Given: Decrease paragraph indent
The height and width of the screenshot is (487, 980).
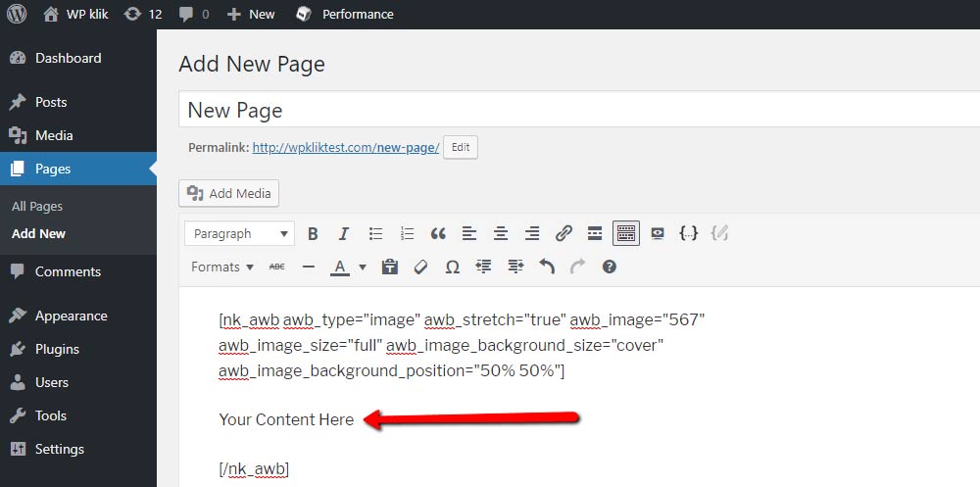Looking at the screenshot, I should 484,267.
